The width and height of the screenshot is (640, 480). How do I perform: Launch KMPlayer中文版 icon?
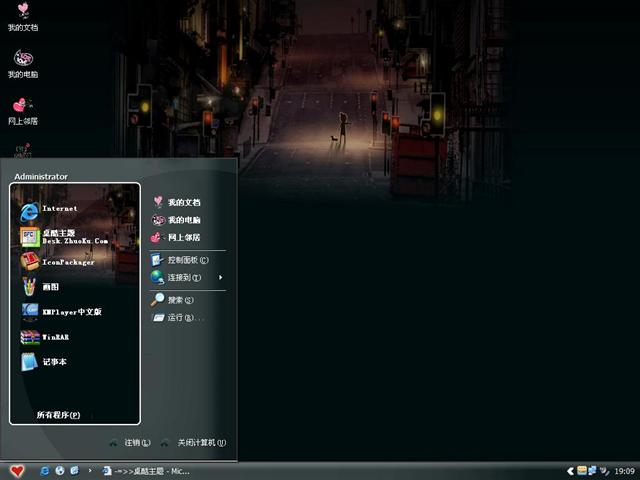30,311
